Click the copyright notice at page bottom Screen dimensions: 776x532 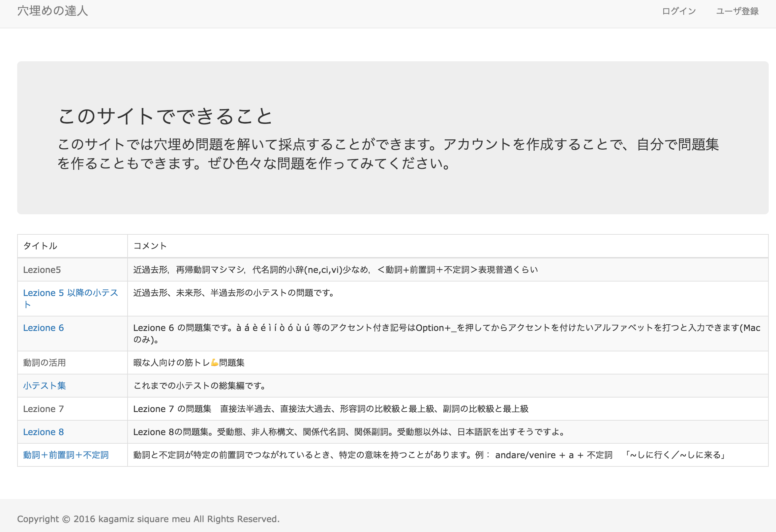[x=149, y=519]
